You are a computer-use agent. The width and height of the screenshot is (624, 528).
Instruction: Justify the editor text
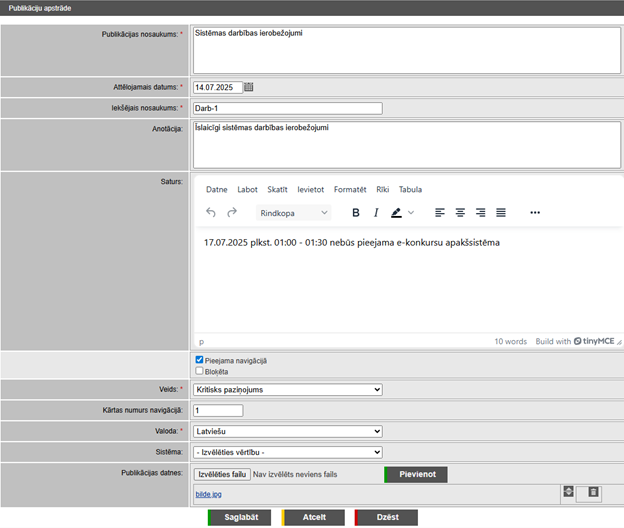(x=501, y=212)
